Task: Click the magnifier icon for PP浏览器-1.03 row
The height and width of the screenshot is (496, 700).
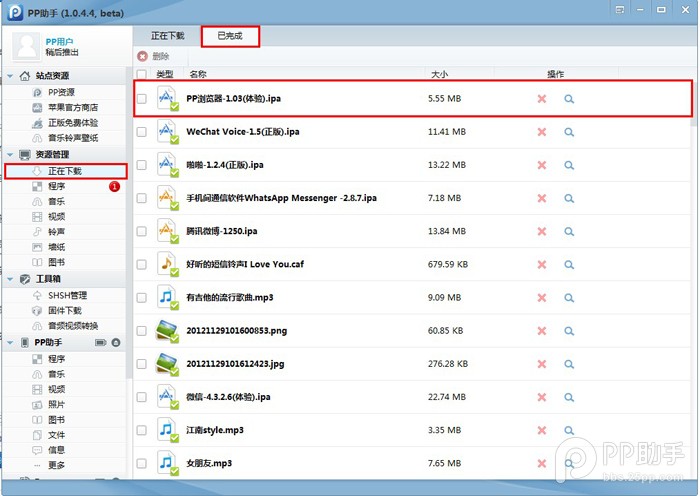Action: tap(569, 99)
